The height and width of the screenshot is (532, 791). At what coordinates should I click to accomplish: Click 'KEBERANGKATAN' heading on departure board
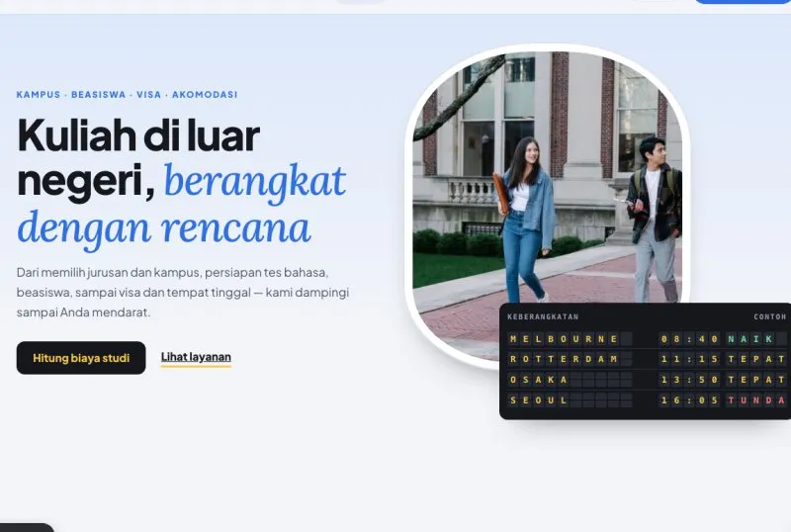(x=543, y=317)
